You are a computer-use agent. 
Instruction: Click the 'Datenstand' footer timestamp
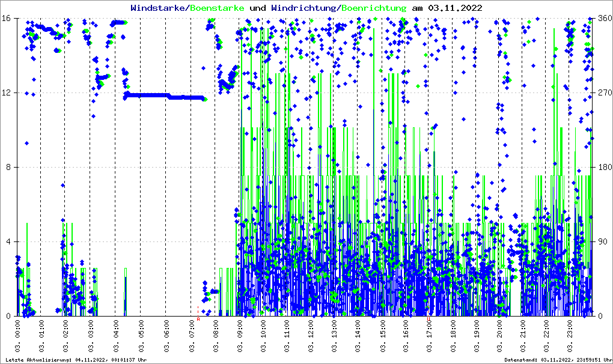559,360
